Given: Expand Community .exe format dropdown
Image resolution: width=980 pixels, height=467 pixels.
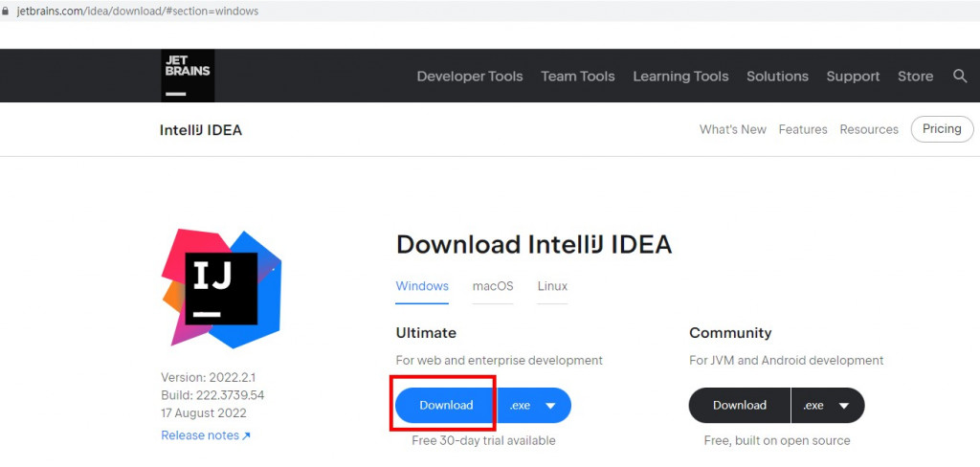Looking at the screenshot, I should [828, 405].
